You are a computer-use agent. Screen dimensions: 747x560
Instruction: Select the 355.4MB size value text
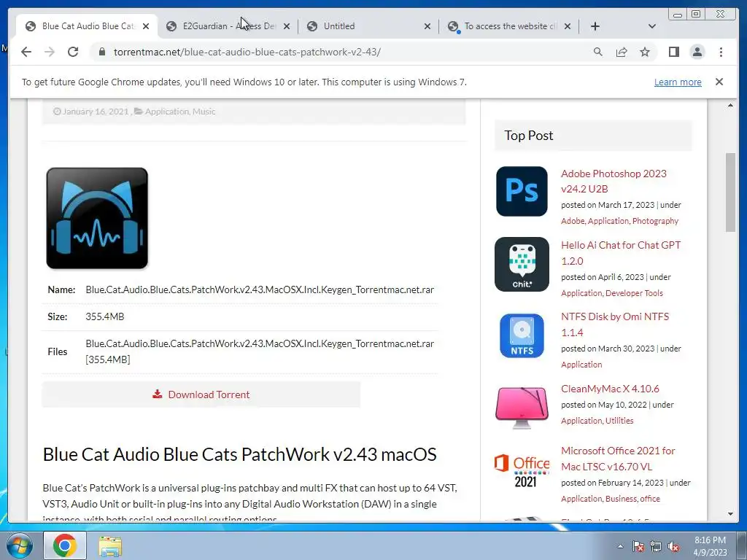105,316
